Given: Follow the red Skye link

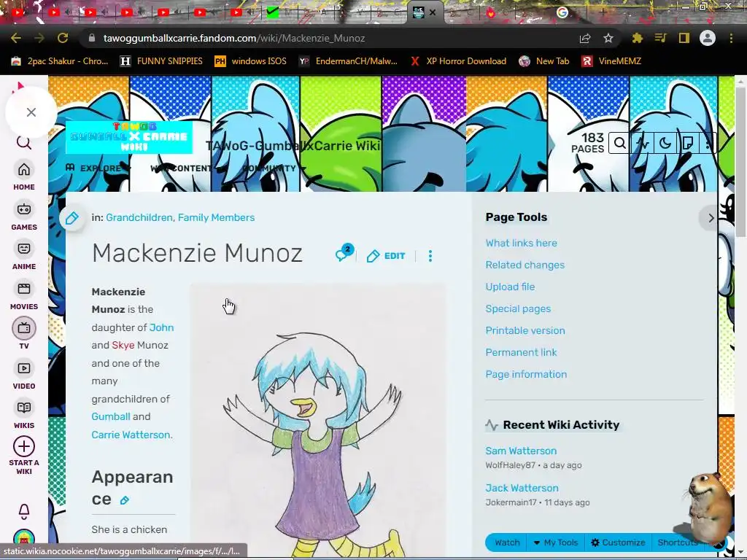Looking at the screenshot, I should 123,345.
